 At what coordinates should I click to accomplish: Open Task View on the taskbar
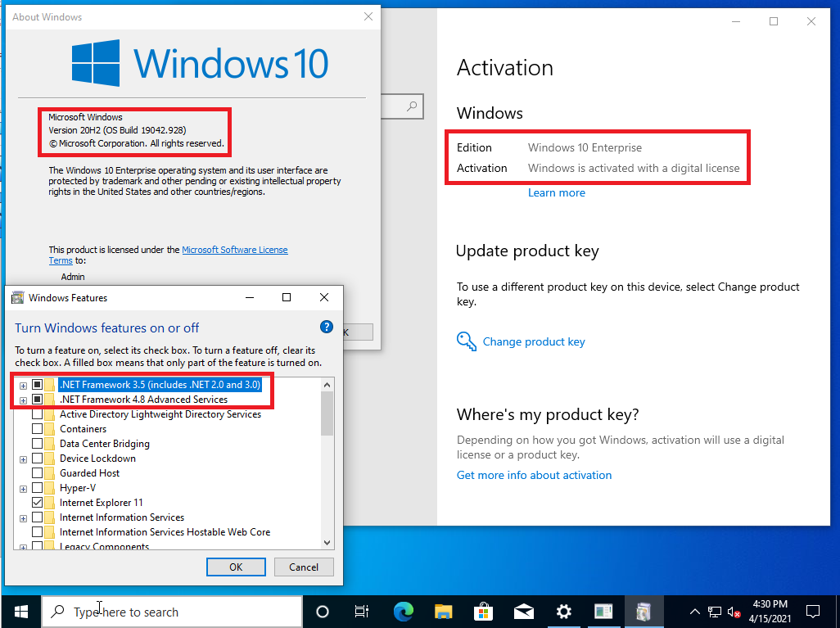[362, 612]
